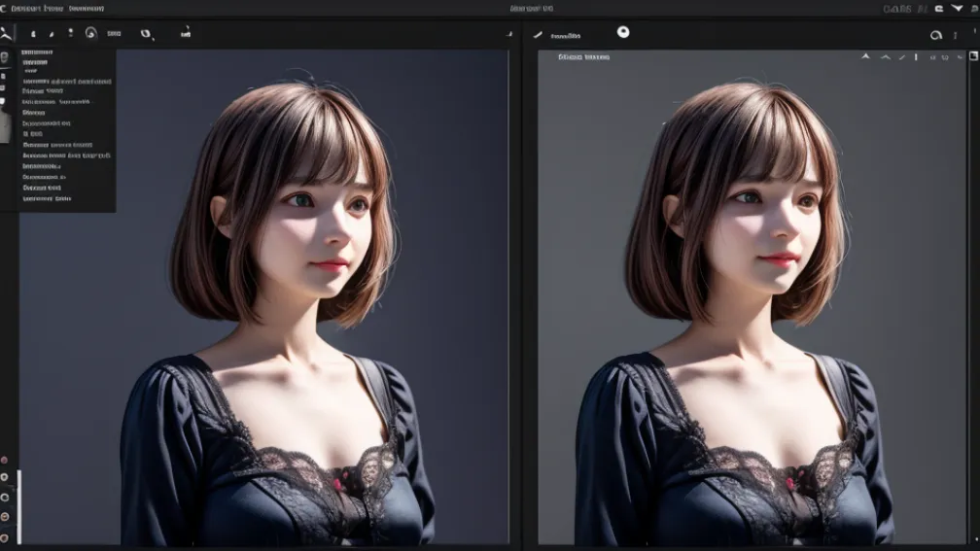980x551 pixels.
Task: Click the small arrow at the left toolbar's end
Action: click(508, 34)
